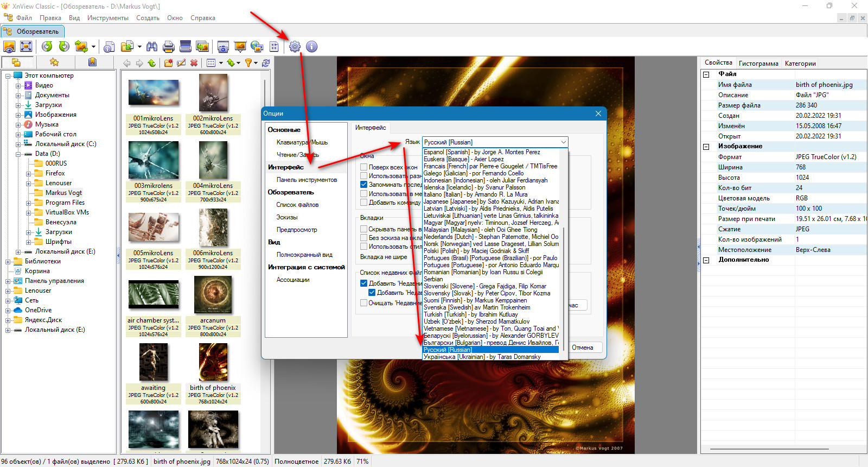Uncheck the 'Запоминать' checkbox under Окна
This screenshot has height=467, width=868.
364,185
